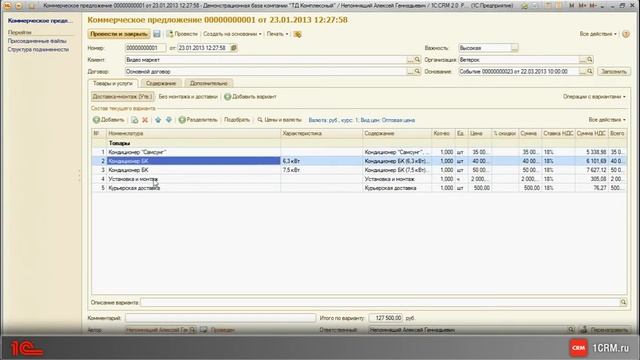Click the Провести post document button

(182, 34)
